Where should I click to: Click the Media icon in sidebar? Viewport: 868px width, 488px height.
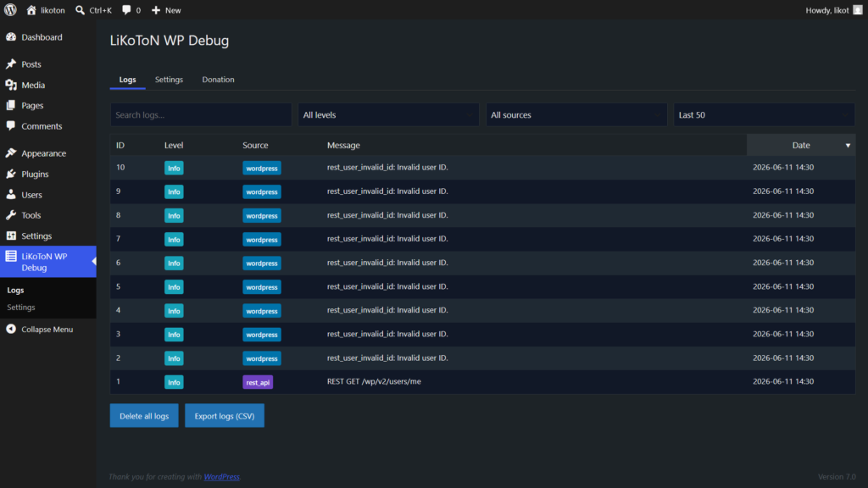[x=11, y=85]
